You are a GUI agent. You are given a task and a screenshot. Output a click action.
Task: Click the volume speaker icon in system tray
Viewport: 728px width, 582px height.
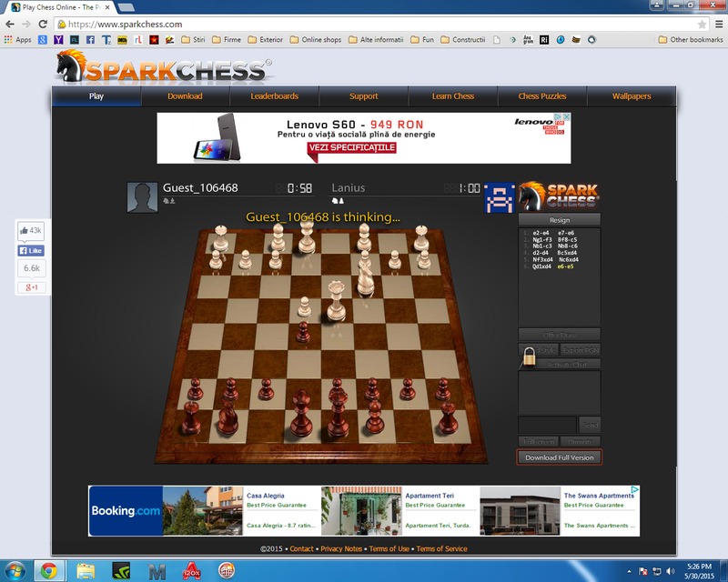click(x=670, y=571)
